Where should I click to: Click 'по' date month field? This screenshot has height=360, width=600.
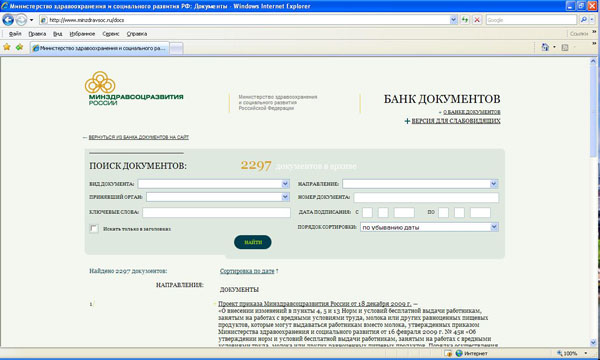pos(459,212)
